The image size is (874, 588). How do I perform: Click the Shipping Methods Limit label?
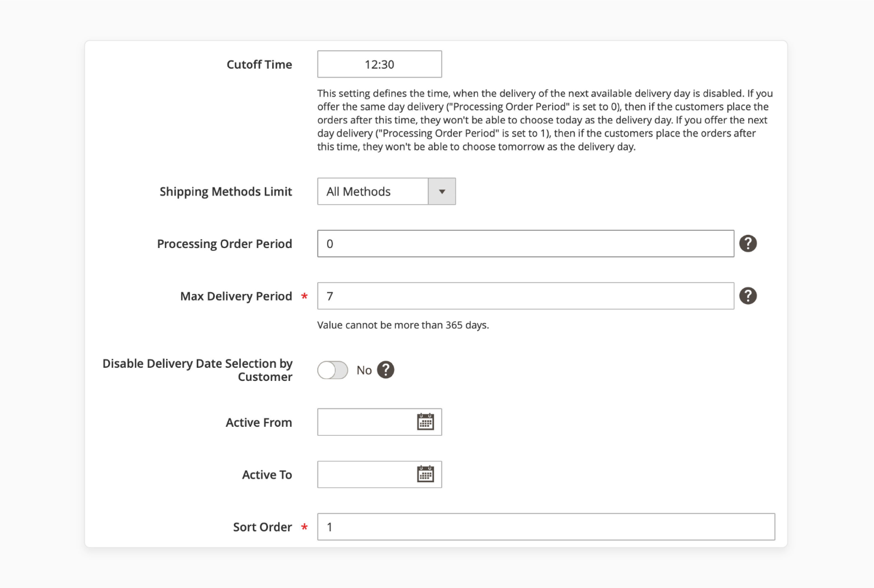pos(226,192)
